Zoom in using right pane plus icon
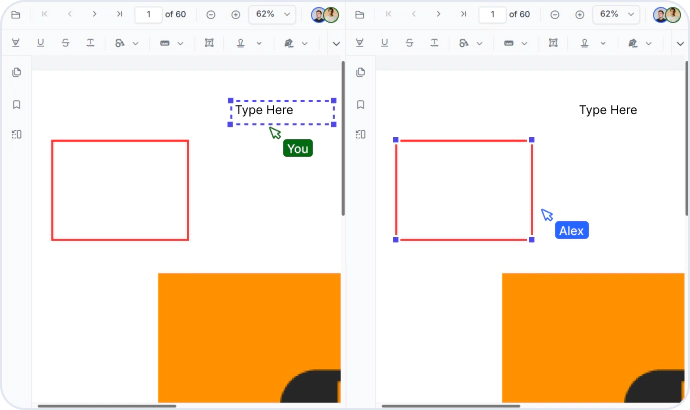The width and height of the screenshot is (690, 410). pyautogui.click(x=580, y=15)
